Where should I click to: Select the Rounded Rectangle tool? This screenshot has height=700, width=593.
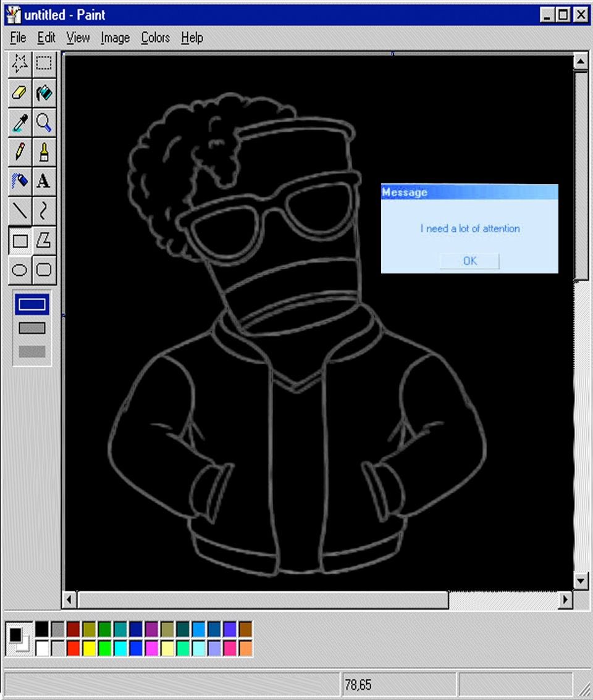44,270
